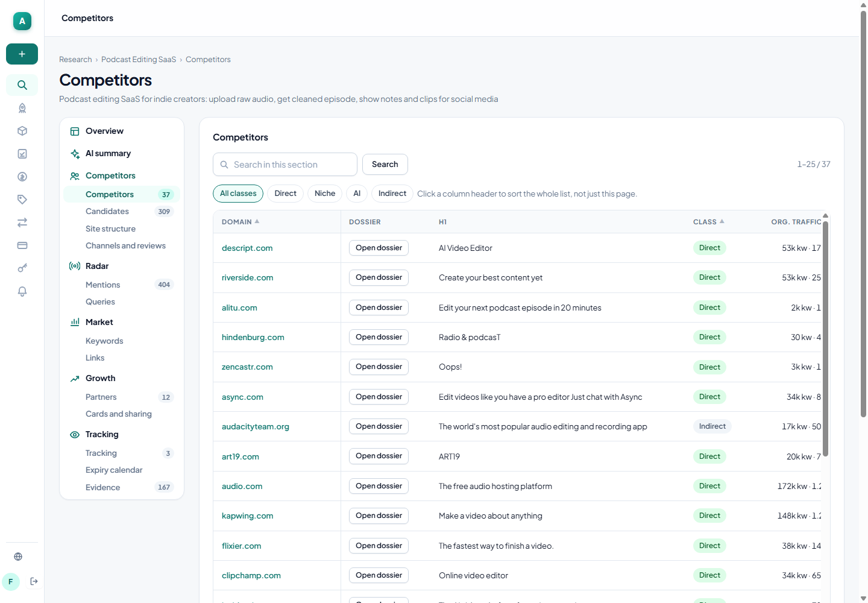This screenshot has height=603, width=868.
Task: Open dossier for descript.com
Action: (379, 248)
